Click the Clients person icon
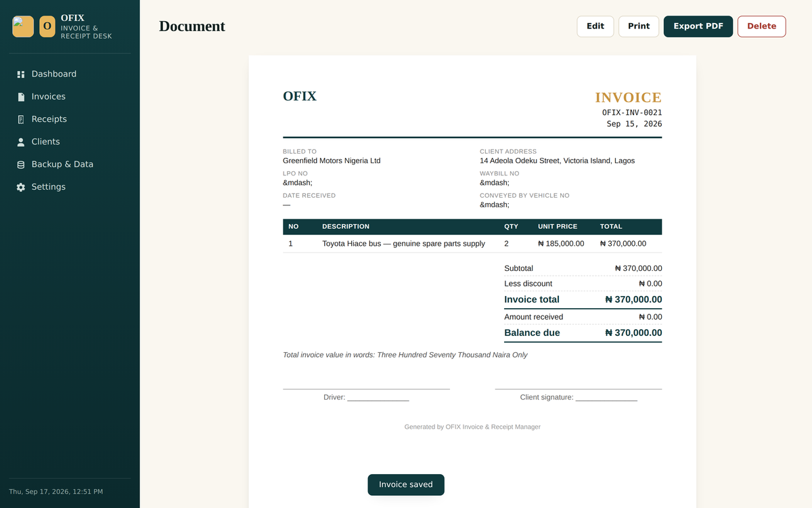 pos(21,142)
